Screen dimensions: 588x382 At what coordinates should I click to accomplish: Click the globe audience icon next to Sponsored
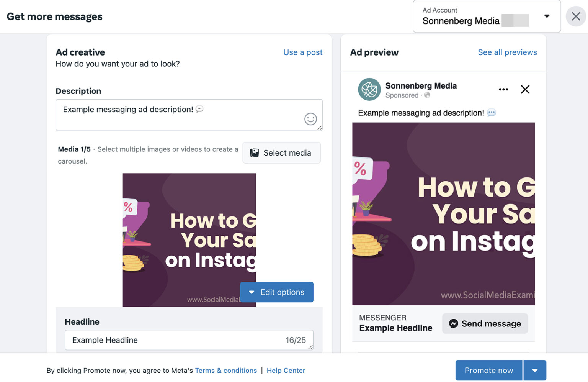coord(427,95)
